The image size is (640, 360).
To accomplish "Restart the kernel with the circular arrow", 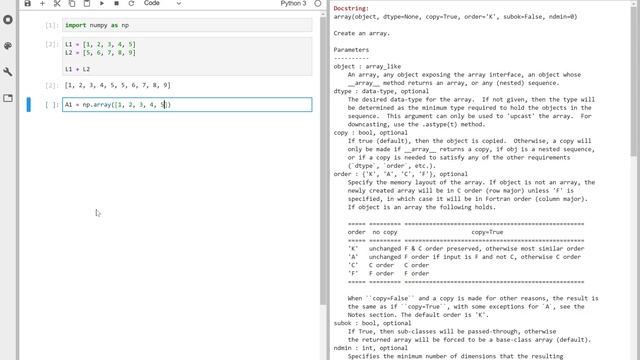I will 131,3.
